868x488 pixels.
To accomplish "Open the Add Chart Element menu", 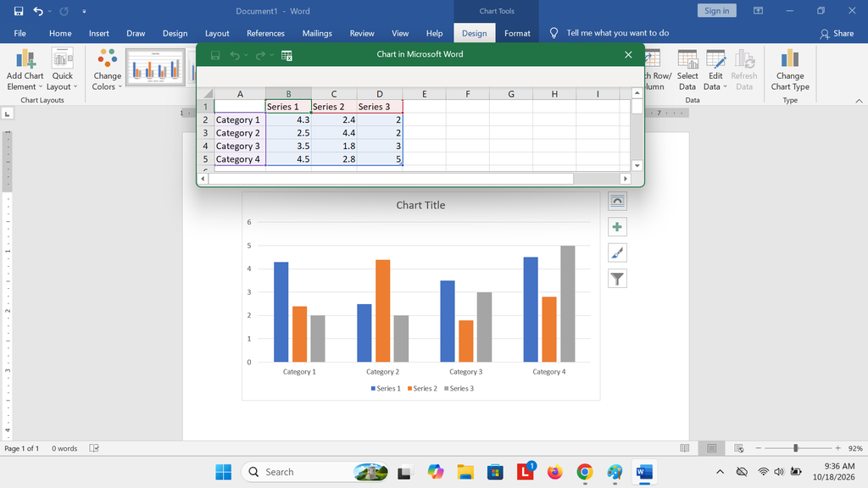I will pos(25,69).
